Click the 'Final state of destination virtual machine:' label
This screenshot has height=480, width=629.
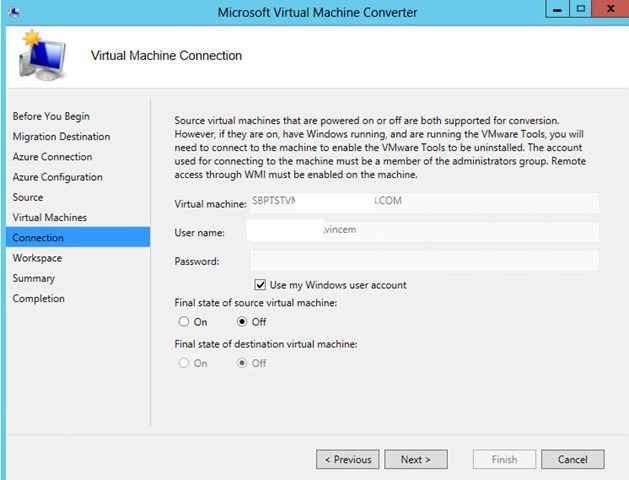(266, 344)
